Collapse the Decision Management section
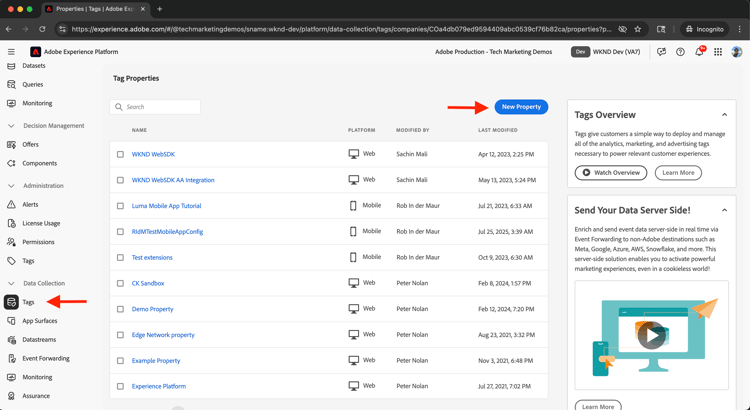Screen dimensions: 750x410 pyautogui.click(x=11, y=126)
